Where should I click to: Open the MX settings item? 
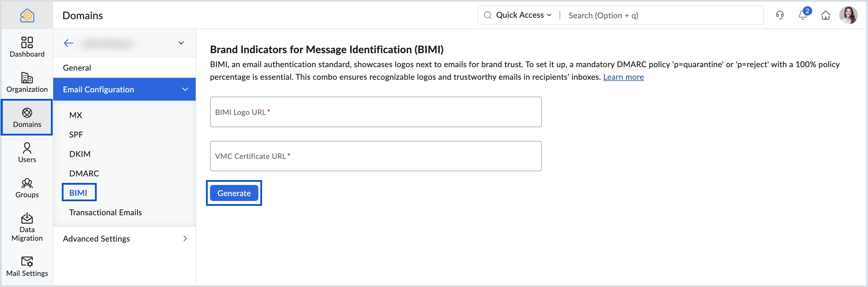[x=76, y=115]
